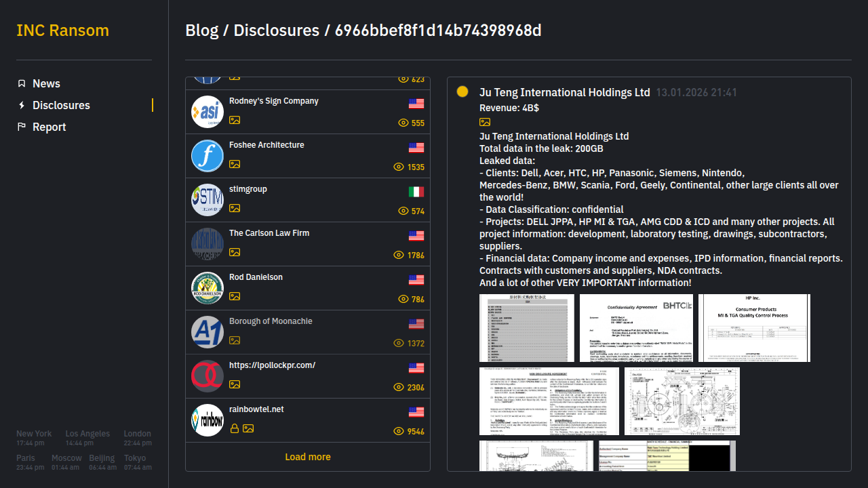Open the Confidentiality Agreement BHTC thumbnail

[x=636, y=328]
